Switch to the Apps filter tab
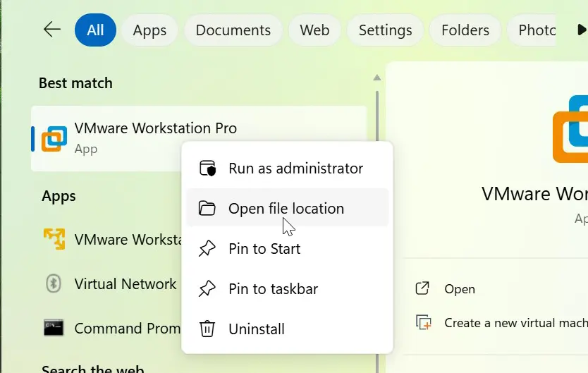The height and width of the screenshot is (373, 588). [149, 30]
